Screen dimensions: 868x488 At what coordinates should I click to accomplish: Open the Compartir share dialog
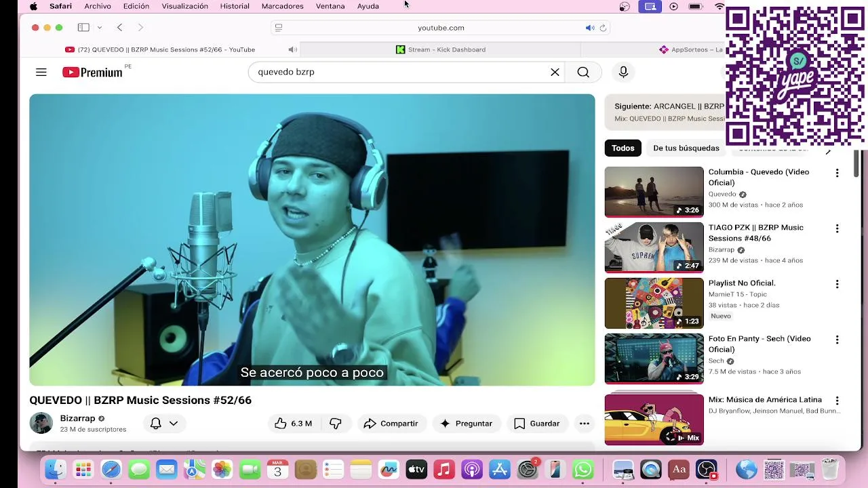click(x=391, y=424)
